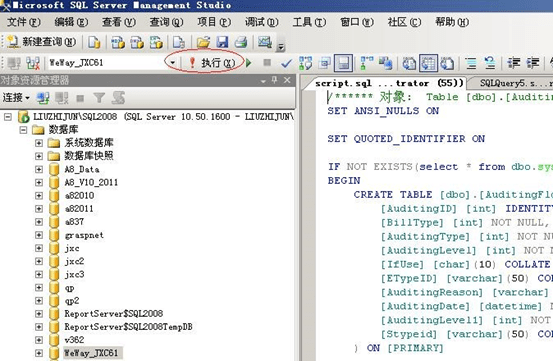Click the 连接 (Connect) dropdown in Object Explorer
This screenshot has height=361, width=553.
pos(16,98)
